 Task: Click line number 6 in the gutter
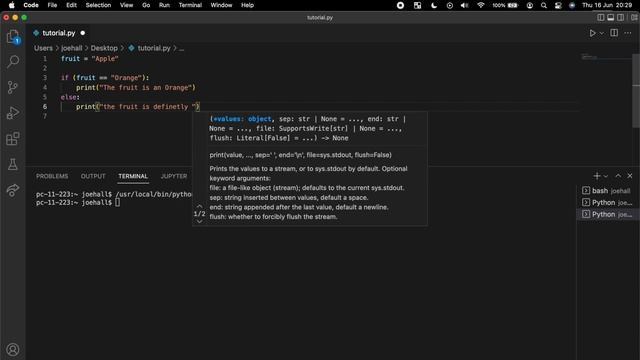(45, 107)
